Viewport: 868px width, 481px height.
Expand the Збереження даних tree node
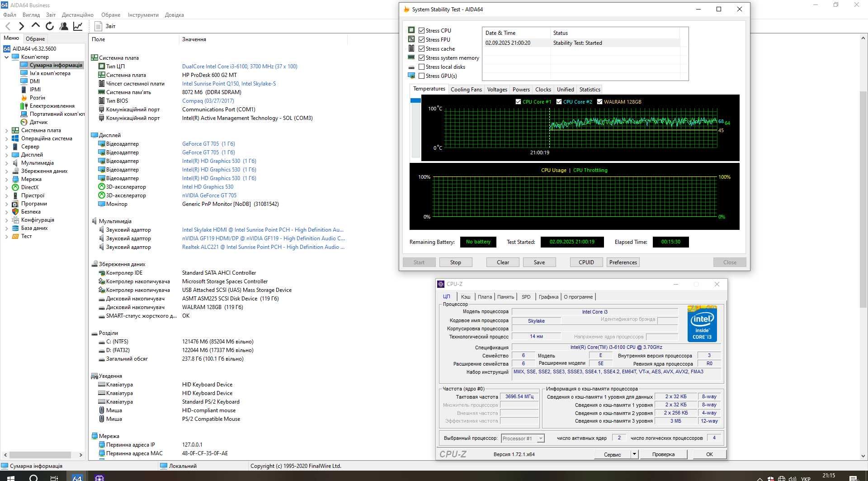(x=6, y=171)
